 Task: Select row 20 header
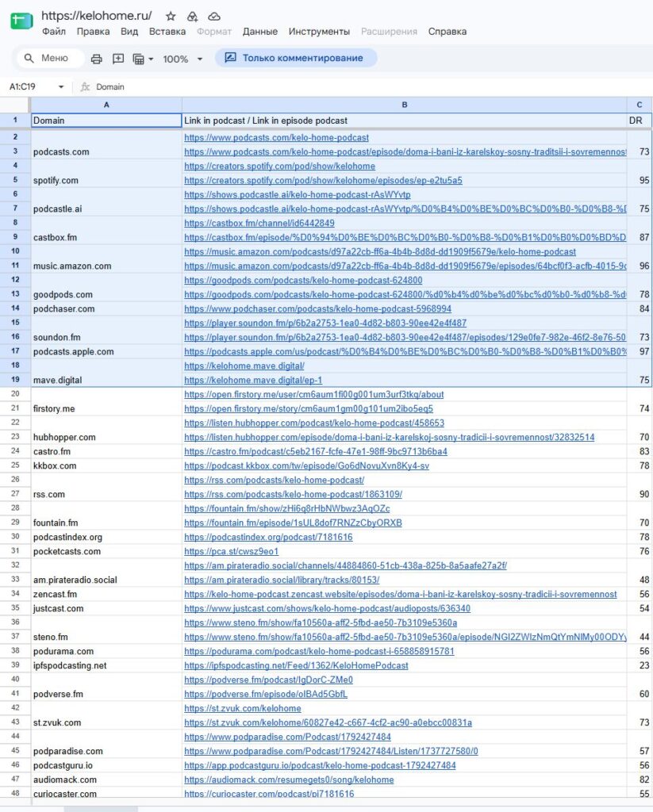click(x=15, y=394)
